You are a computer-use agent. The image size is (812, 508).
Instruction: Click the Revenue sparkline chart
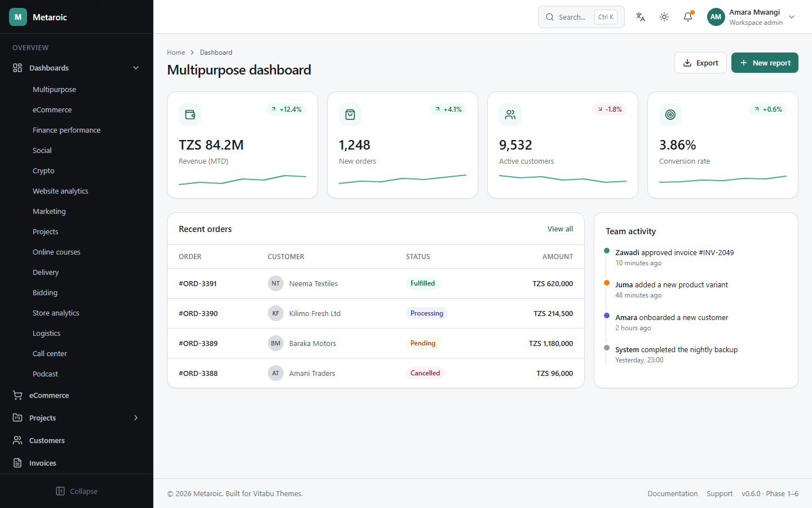click(242, 180)
